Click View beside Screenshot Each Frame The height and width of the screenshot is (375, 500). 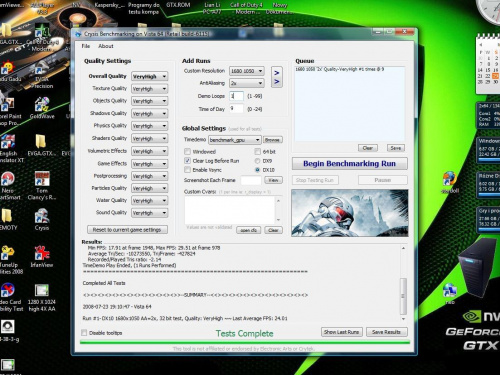point(274,180)
